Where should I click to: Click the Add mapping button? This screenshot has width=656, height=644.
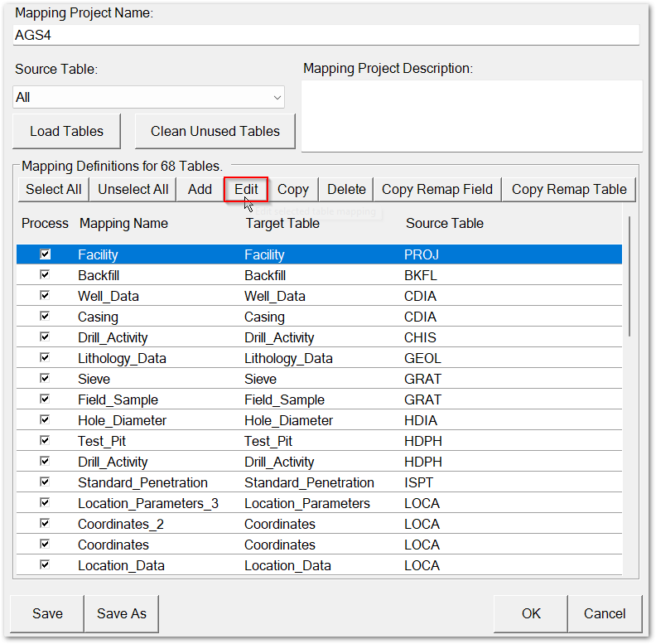tap(200, 189)
